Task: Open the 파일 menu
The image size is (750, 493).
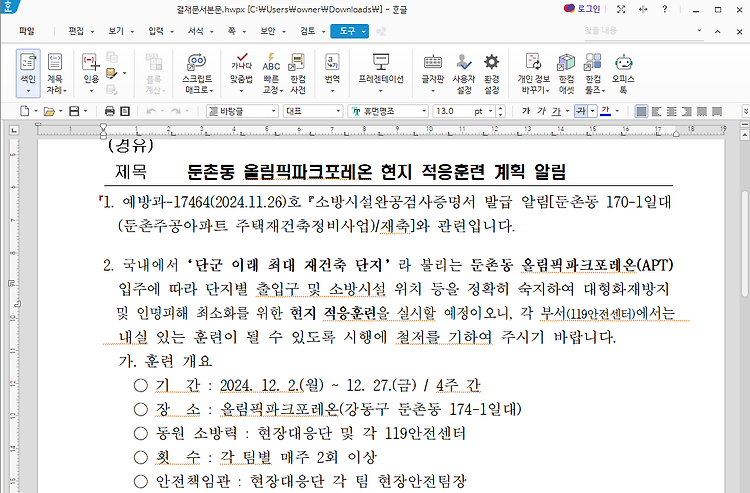Action: (27, 31)
